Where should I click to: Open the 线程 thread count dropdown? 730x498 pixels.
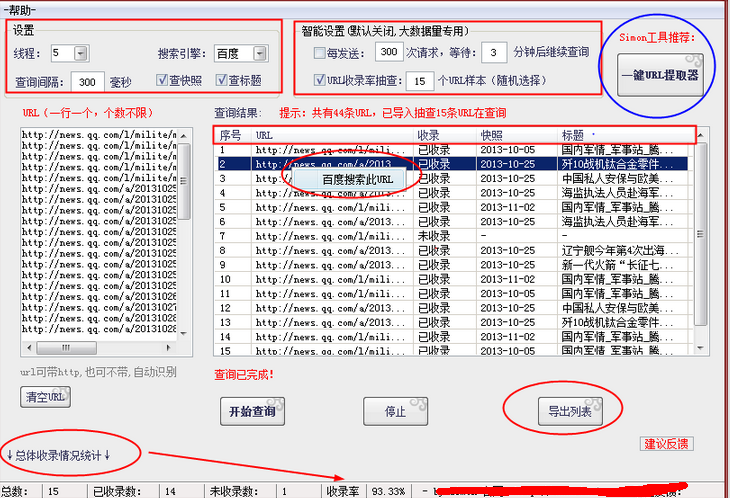(x=81, y=54)
